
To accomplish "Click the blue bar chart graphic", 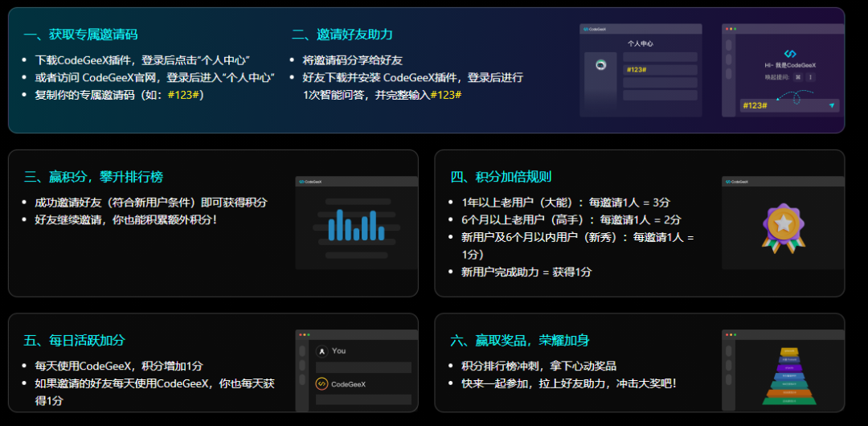I will coord(356,225).
